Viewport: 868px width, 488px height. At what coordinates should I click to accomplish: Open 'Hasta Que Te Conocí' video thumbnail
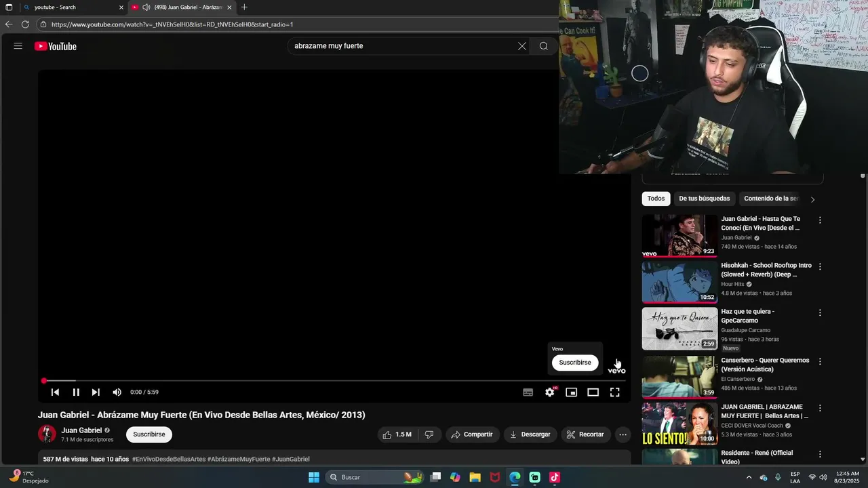[679, 236]
